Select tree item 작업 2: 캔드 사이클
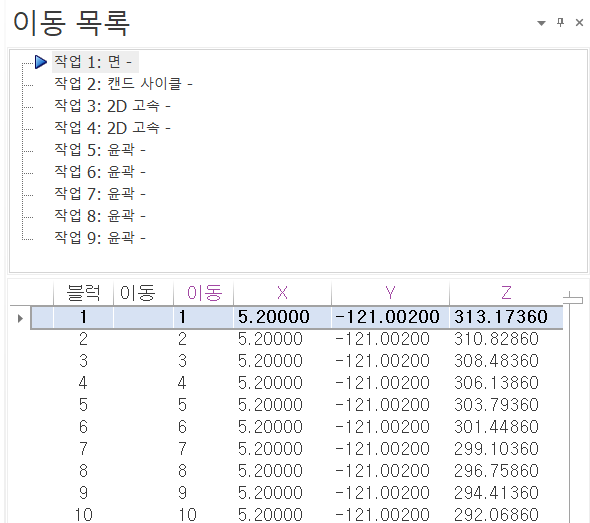 [x=123, y=84]
